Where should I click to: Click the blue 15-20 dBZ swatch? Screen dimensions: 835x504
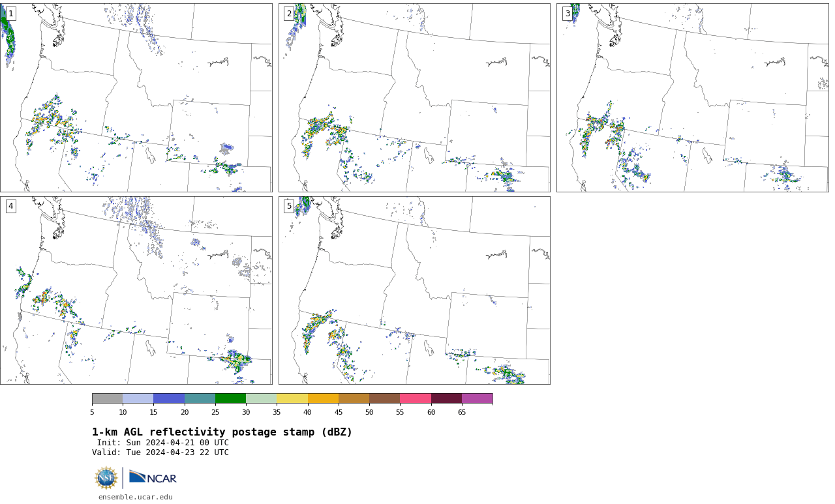(x=169, y=398)
